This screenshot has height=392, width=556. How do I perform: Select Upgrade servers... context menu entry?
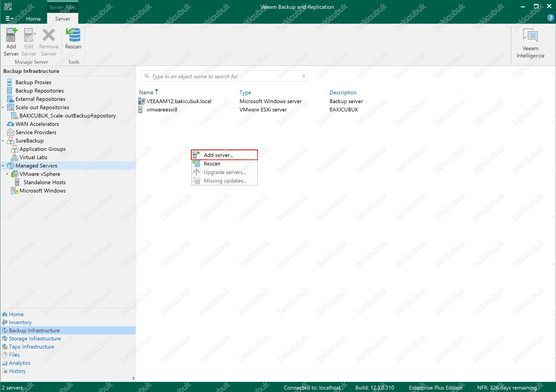point(224,172)
